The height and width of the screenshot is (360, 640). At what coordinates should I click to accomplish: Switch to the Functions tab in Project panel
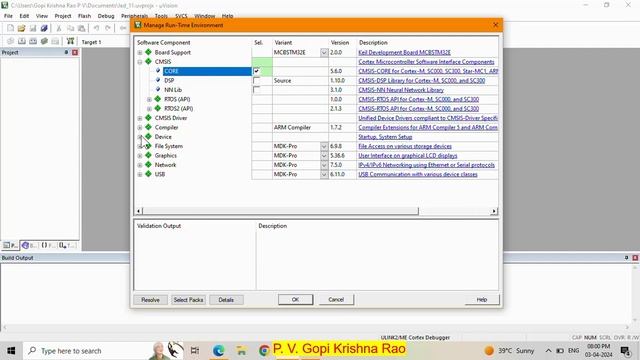click(x=48, y=245)
